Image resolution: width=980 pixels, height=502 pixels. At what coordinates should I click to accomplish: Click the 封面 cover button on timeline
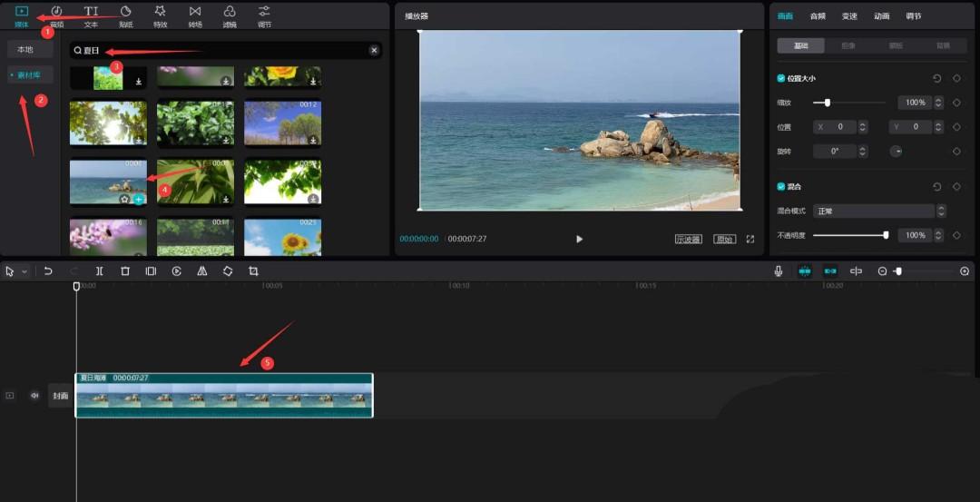tap(60, 396)
